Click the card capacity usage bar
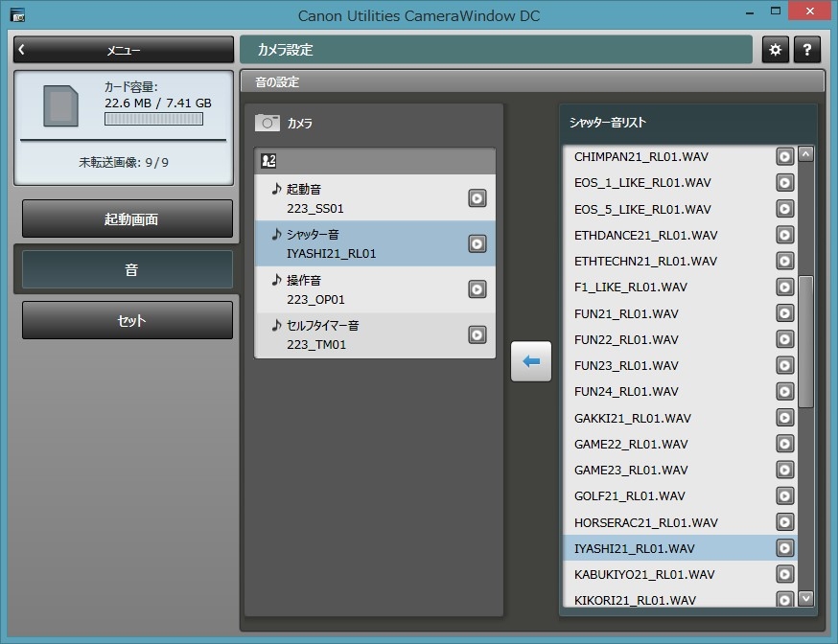This screenshot has height=644, width=838. 154,119
